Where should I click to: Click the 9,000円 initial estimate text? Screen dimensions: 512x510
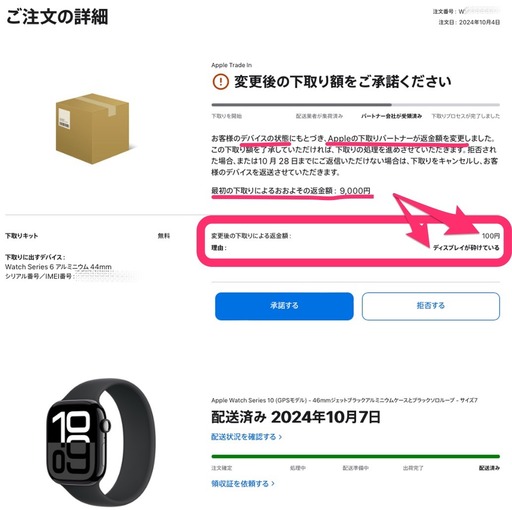[355, 191]
